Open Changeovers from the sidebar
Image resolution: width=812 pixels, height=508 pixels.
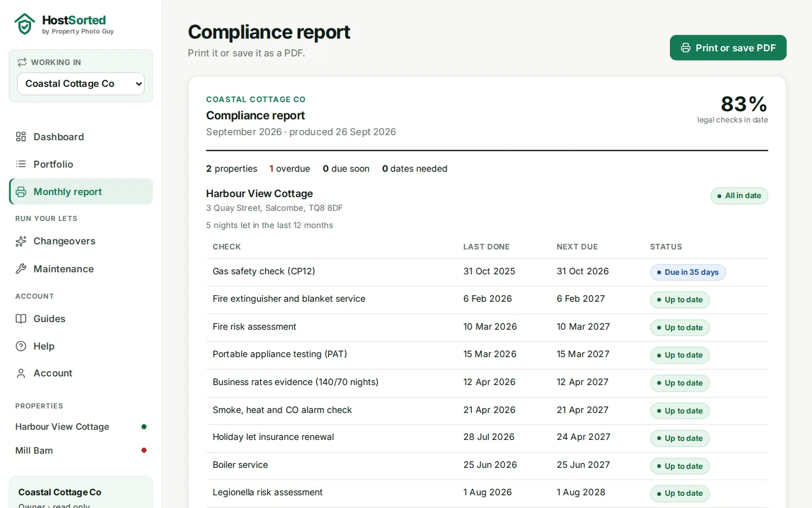81,241
